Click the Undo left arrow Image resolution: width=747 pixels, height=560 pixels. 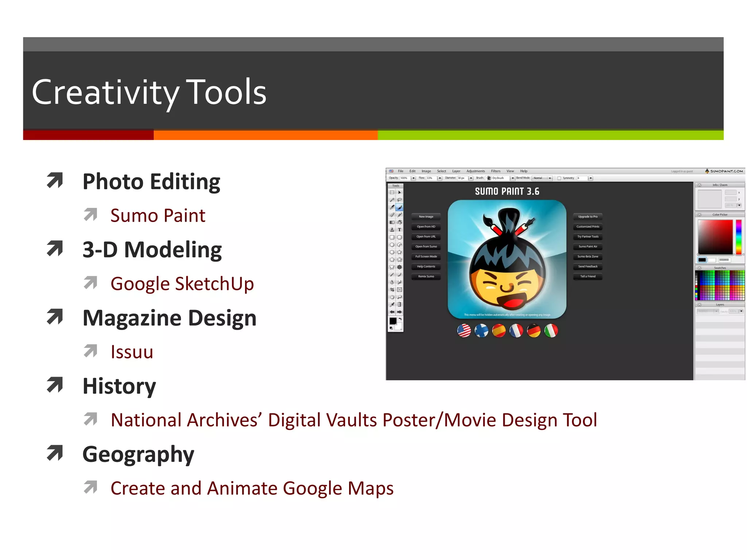click(392, 312)
